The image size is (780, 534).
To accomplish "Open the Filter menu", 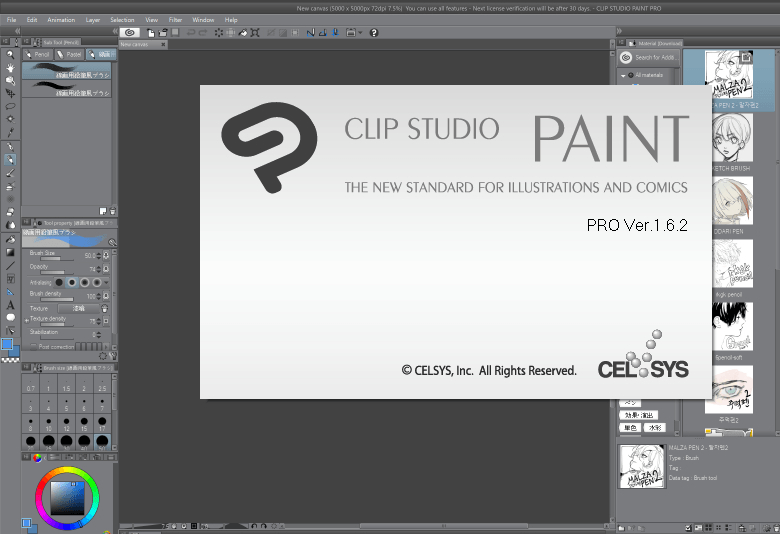I will click(x=176, y=19).
